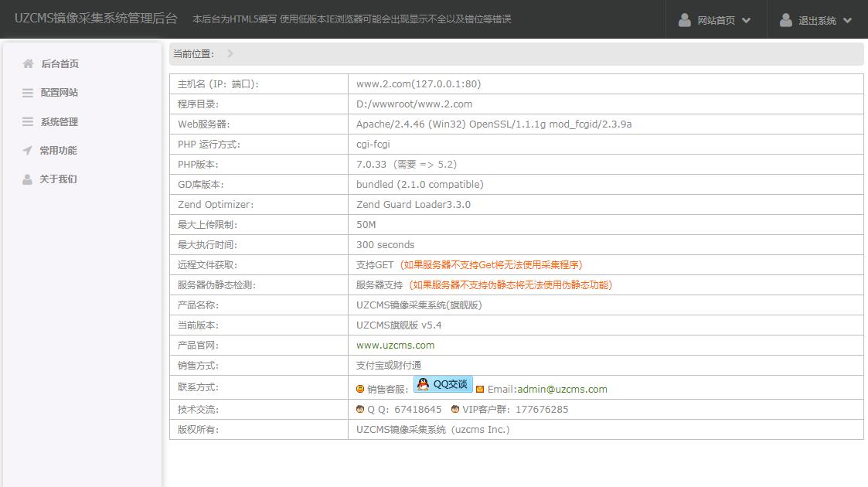Click the 主机名 (IP: 端口) row label
Image resolution: width=868 pixels, height=487 pixels.
point(218,84)
